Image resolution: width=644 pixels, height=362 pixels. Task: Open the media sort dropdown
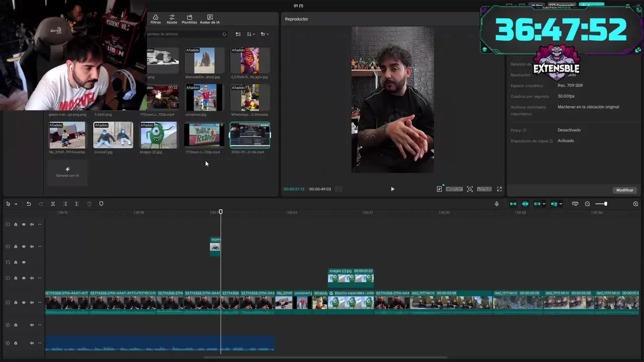[x=251, y=34]
